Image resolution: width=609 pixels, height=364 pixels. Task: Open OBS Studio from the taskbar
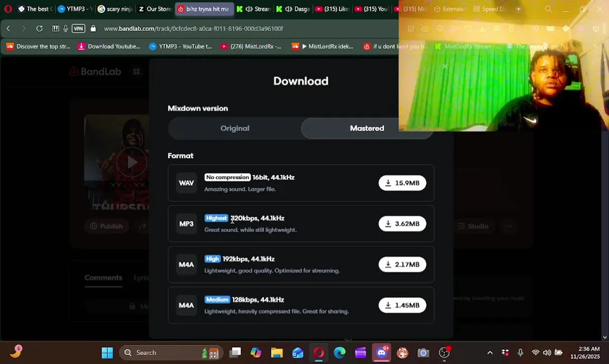[444, 353]
